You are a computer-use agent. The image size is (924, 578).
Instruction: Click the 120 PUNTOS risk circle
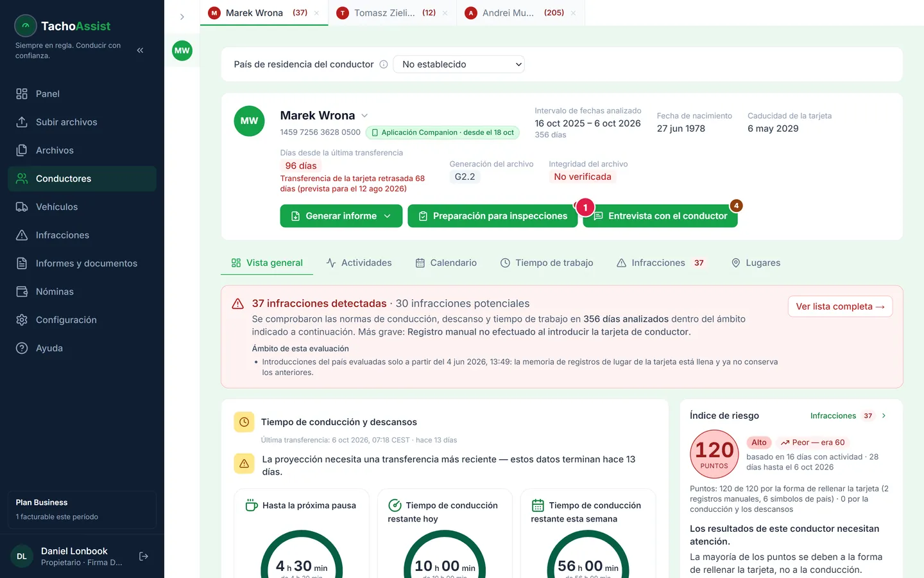[x=714, y=455]
